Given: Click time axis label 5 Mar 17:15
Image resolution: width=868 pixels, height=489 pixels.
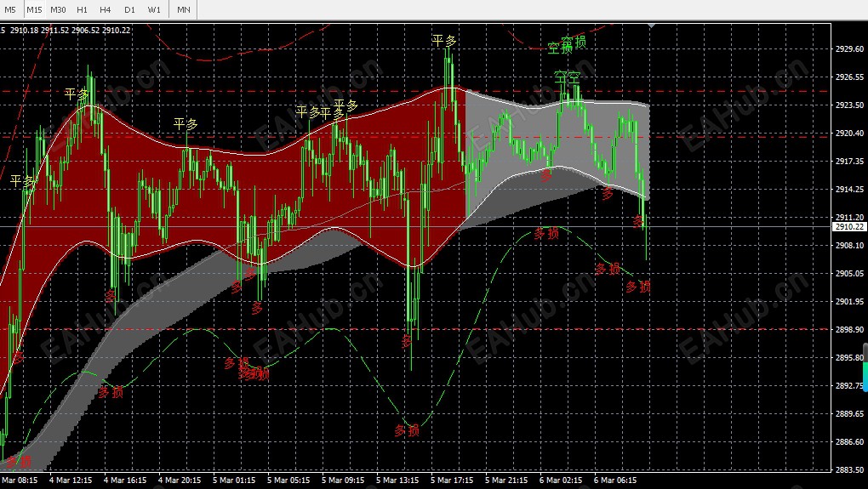Looking at the screenshot, I should pos(452,480).
